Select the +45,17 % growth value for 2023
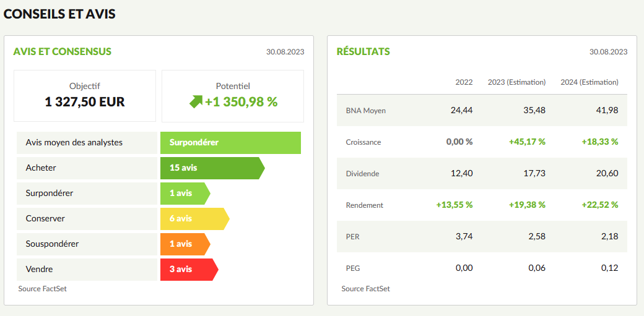Viewport: 644px width, 316px height. click(527, 142)
